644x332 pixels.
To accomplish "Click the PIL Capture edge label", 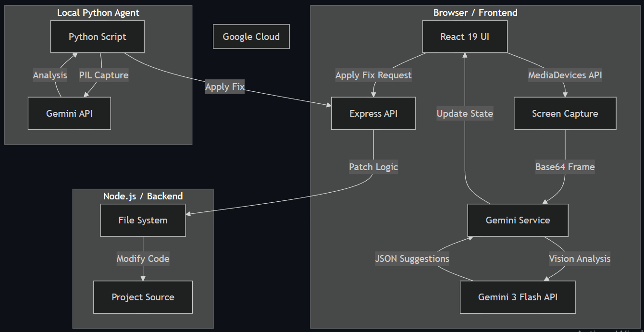I will pos(104,75).
